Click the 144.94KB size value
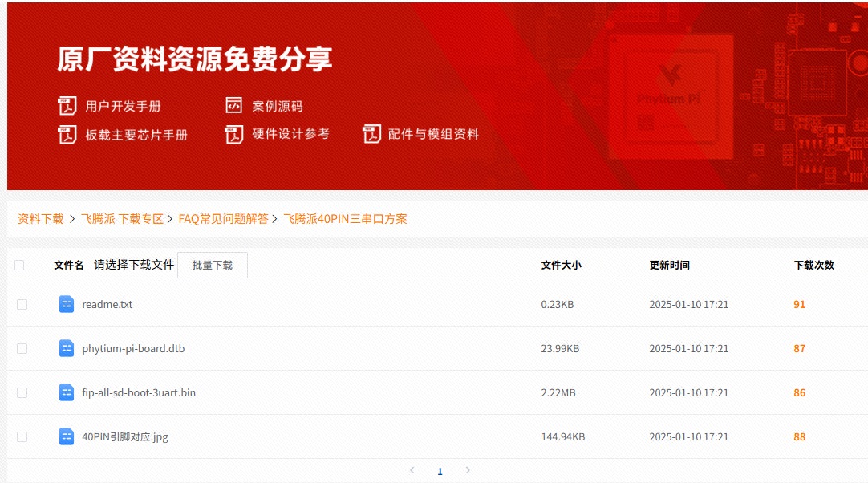Image resolution: width=868 pixels, height=483 pixels. 563,436
